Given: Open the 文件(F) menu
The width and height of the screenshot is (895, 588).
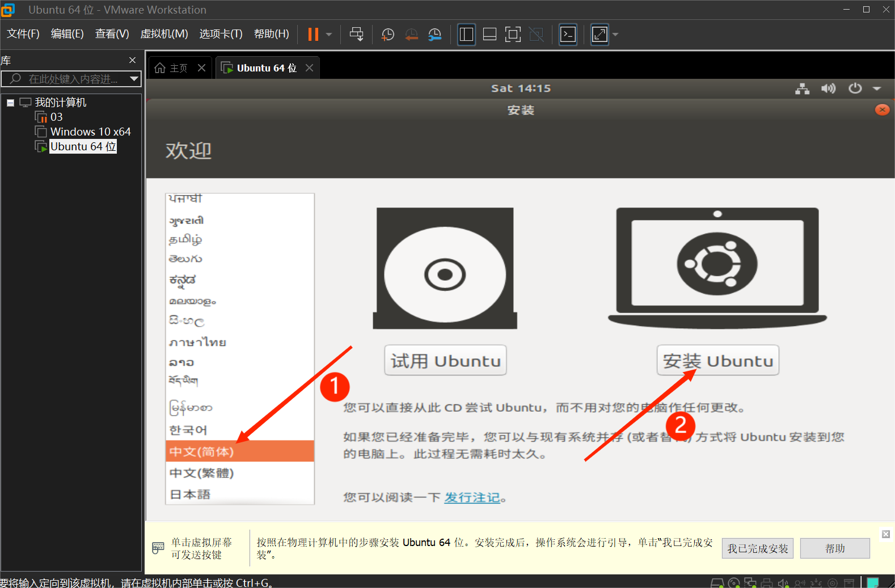Looking at the screenshot, I should tap(23, 34).
